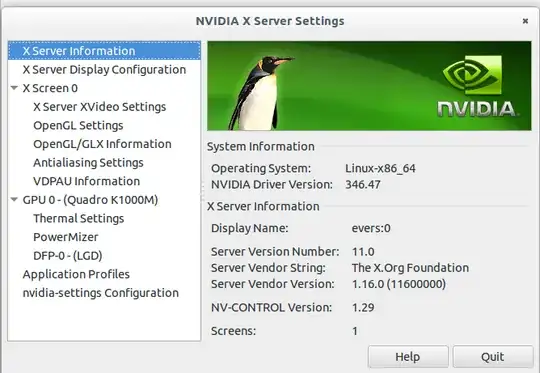This screenshot has height=373, width=540.
Task: Open OpenGL Settings page
Action: (78, 125)
